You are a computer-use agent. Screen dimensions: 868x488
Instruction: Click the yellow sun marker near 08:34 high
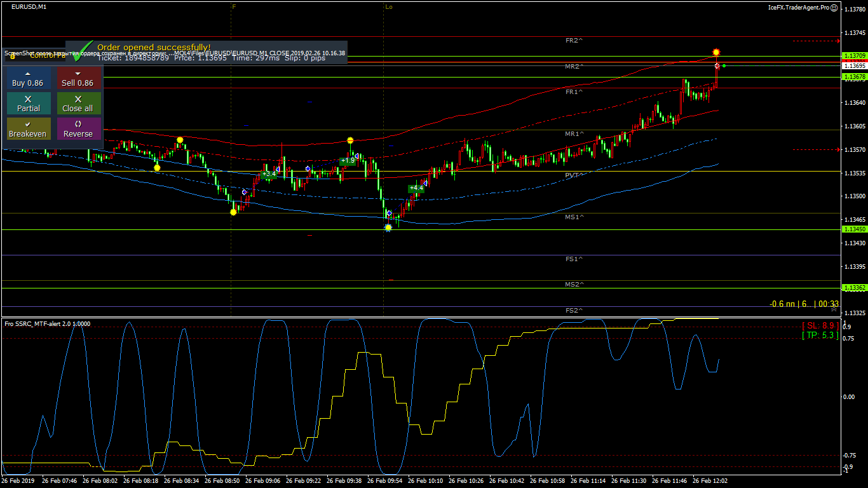coord(180,140)
